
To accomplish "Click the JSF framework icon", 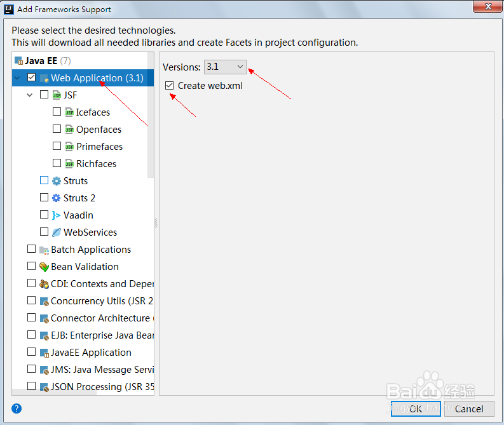I will 57,95.
